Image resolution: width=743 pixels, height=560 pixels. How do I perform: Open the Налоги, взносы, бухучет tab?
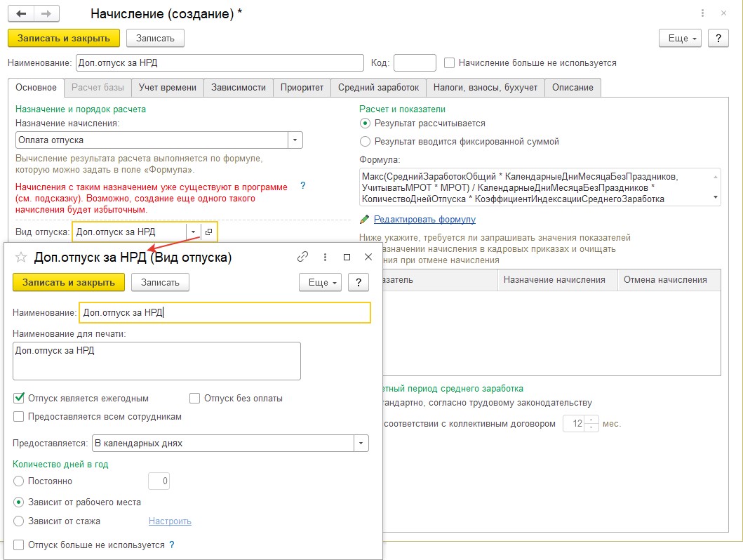(x=486, y=88)
